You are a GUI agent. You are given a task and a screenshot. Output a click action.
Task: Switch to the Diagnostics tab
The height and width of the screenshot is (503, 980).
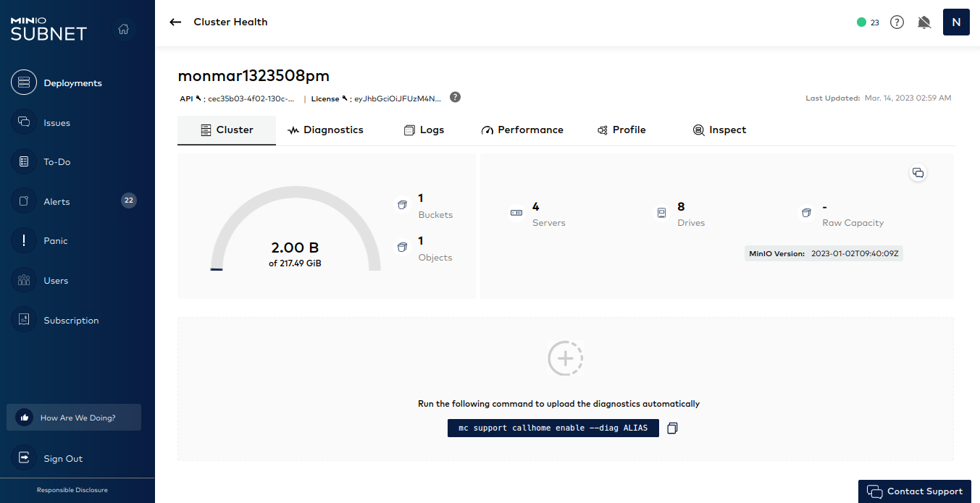tap(325, 130)
